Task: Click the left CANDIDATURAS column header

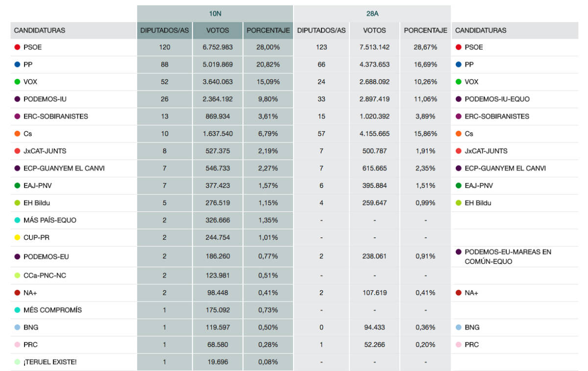Action: (x=40, y=30)
